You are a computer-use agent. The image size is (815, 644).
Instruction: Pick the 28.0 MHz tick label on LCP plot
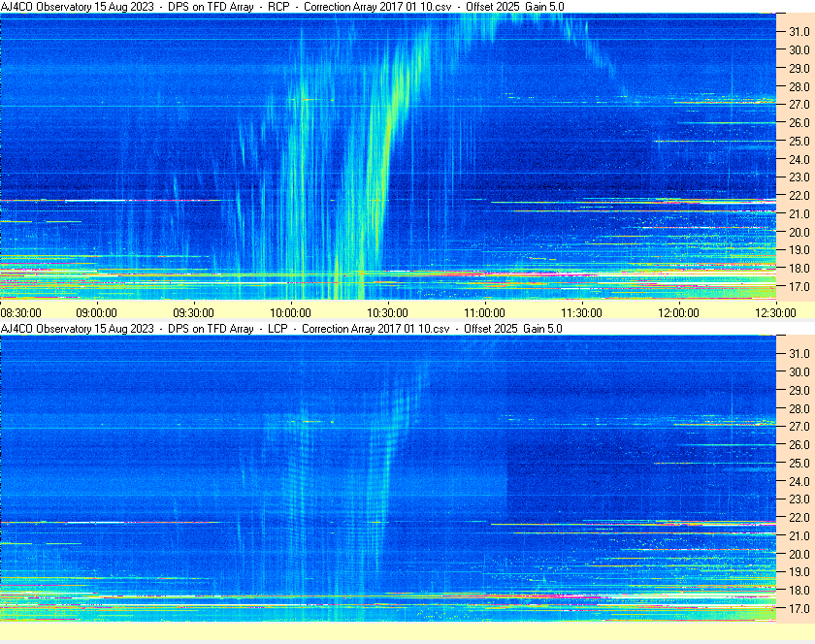coord(799,409)
